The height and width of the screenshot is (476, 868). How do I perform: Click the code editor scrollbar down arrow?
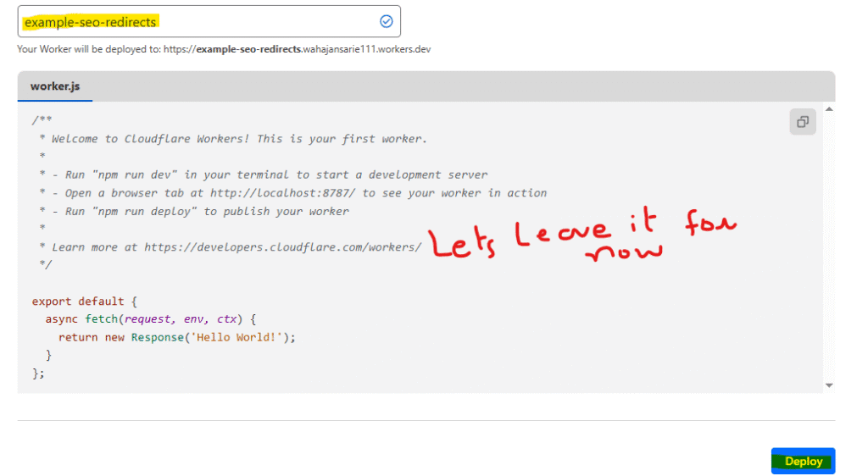coord(828,385)
